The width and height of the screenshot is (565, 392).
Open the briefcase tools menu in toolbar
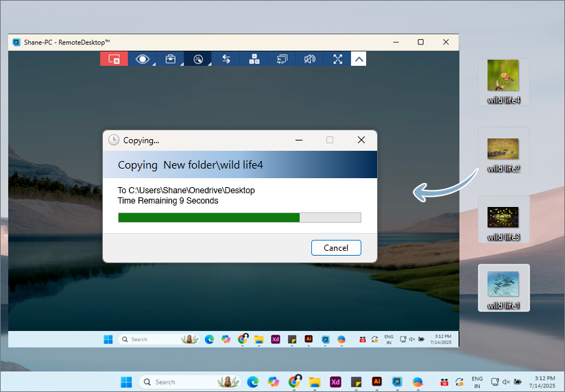coord(170,59)
